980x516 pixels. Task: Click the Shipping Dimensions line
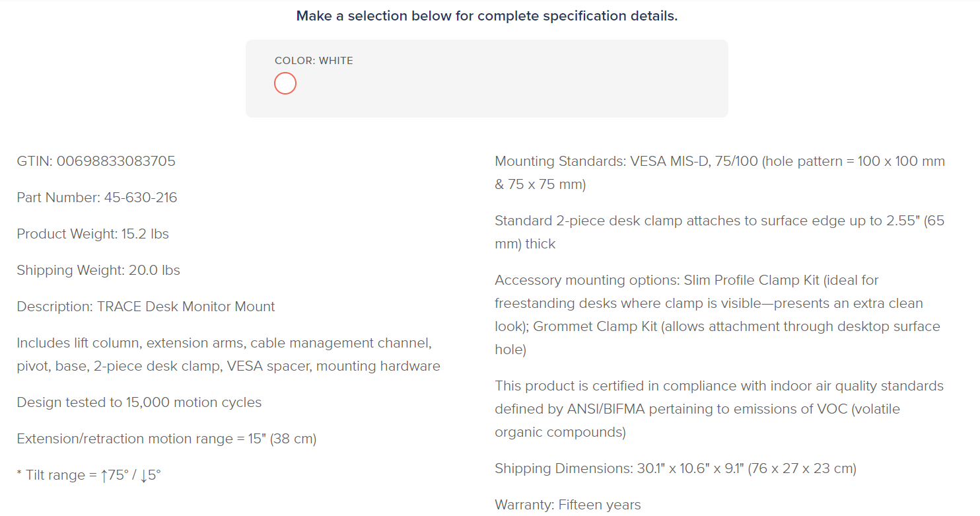point(676,468)
